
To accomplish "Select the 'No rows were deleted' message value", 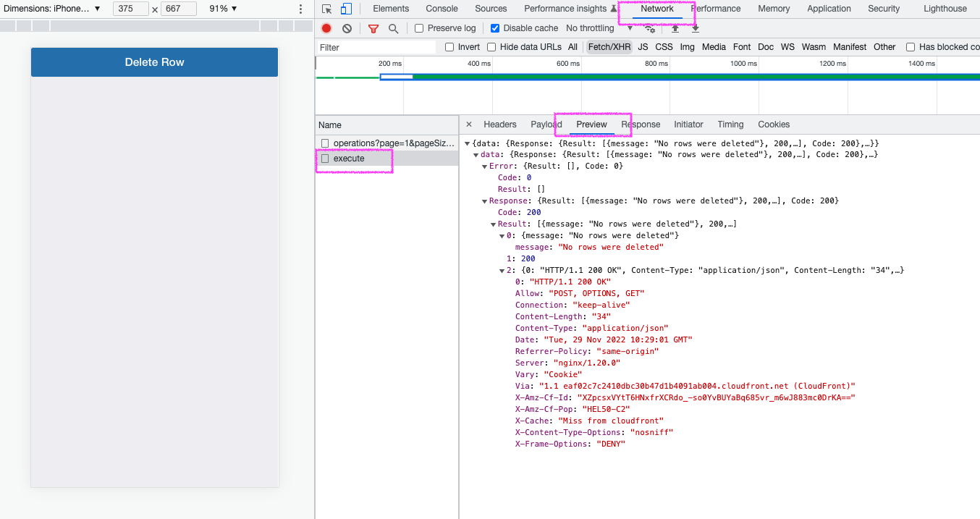I will (x=610, y=248).
